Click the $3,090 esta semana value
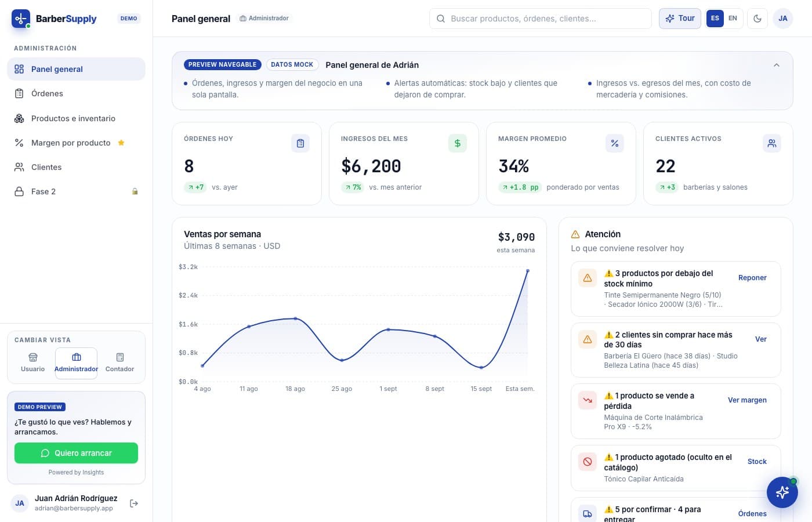Screen dimensions: 812x522 (516, 237)
